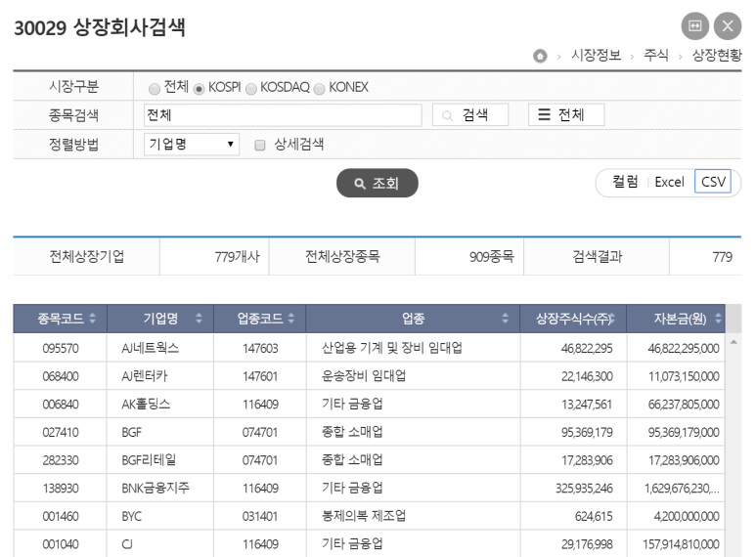This screenshot has width=756, height=557.
Task: Click industry 운송장비 임대업
Action: [x=364, y=376]
